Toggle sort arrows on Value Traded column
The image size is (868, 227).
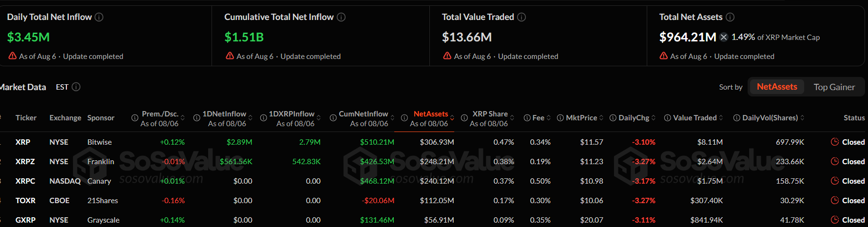coord(721,118)
